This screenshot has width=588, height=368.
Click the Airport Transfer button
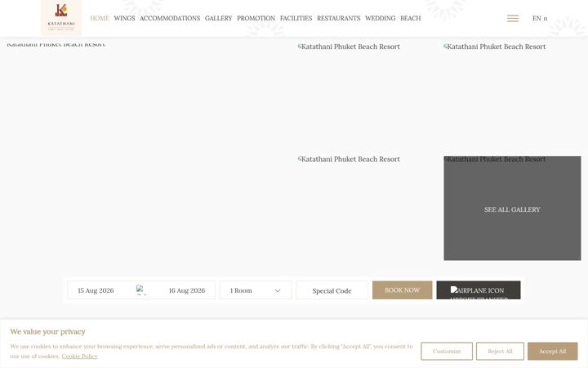tap(478, 289)
